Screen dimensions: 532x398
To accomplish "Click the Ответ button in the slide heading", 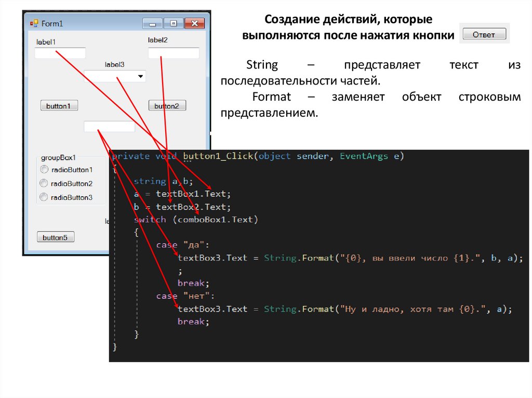I will [x=483, y=35].
